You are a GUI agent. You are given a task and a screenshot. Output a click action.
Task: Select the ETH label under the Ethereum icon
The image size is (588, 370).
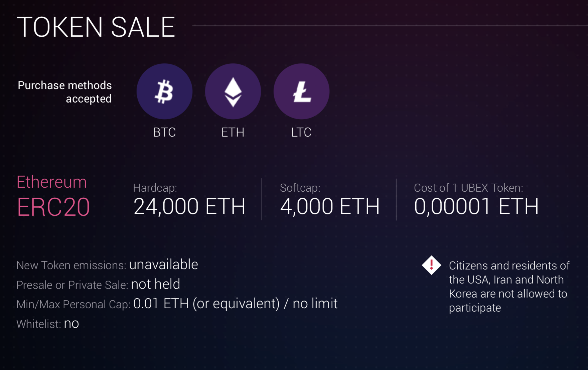pos(233,132)
